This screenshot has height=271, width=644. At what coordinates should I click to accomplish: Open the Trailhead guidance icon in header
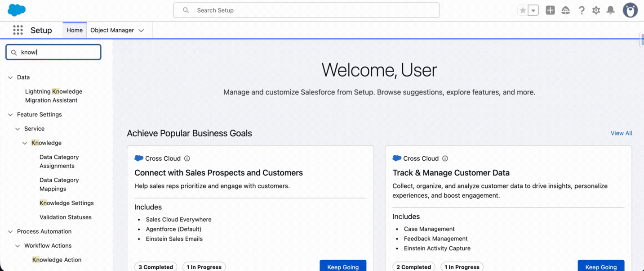(x=565, y=10)
